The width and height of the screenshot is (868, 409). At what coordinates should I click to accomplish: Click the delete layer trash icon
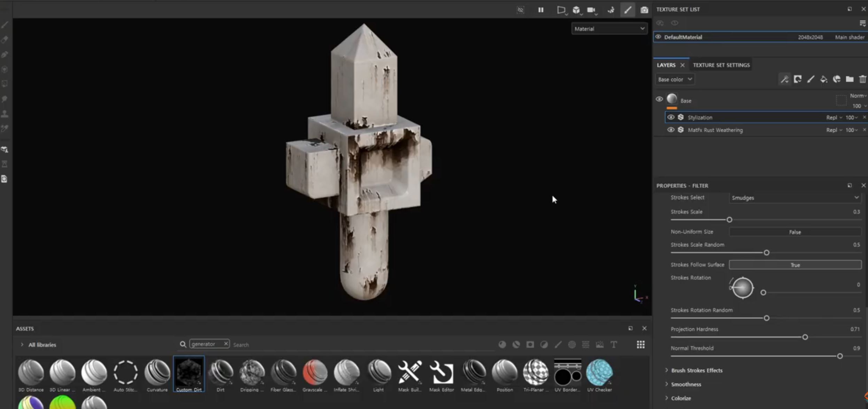(x=862, y=79)
